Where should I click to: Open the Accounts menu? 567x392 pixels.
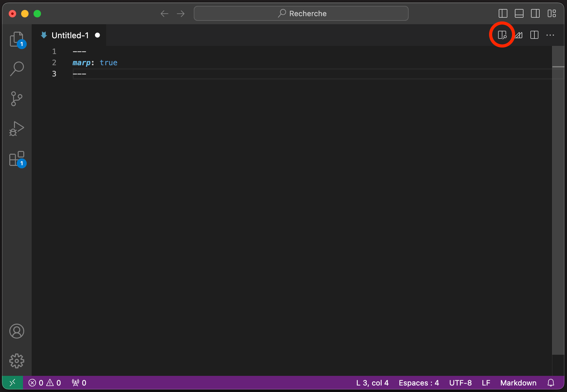pos(17,331)
